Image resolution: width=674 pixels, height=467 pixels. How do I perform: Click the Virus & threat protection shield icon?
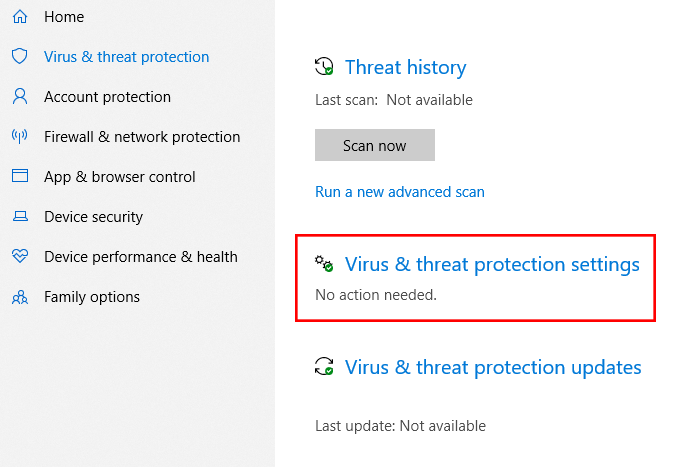(x=19, y=57)
